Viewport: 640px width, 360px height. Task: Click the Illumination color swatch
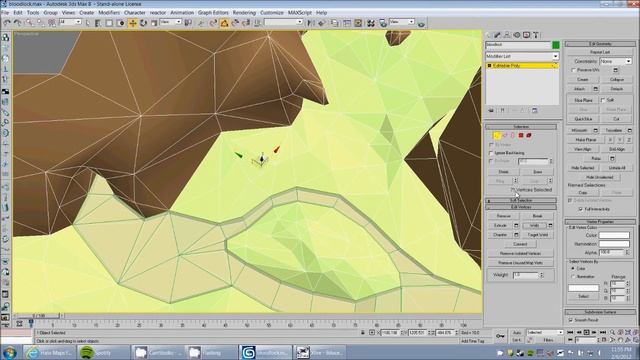(x=614, y=244)
